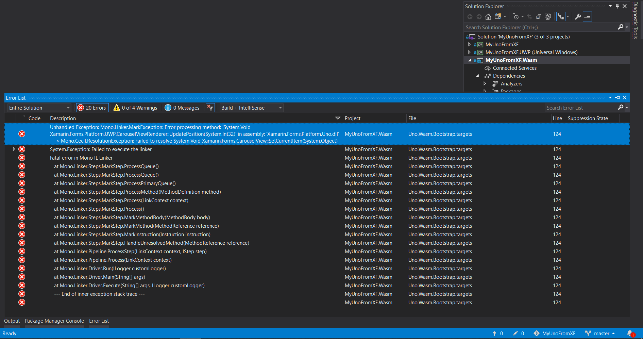The height and width of the screenshot is (339, 644).
Task: Click the notifications bell in status bar
Action: 630,334
